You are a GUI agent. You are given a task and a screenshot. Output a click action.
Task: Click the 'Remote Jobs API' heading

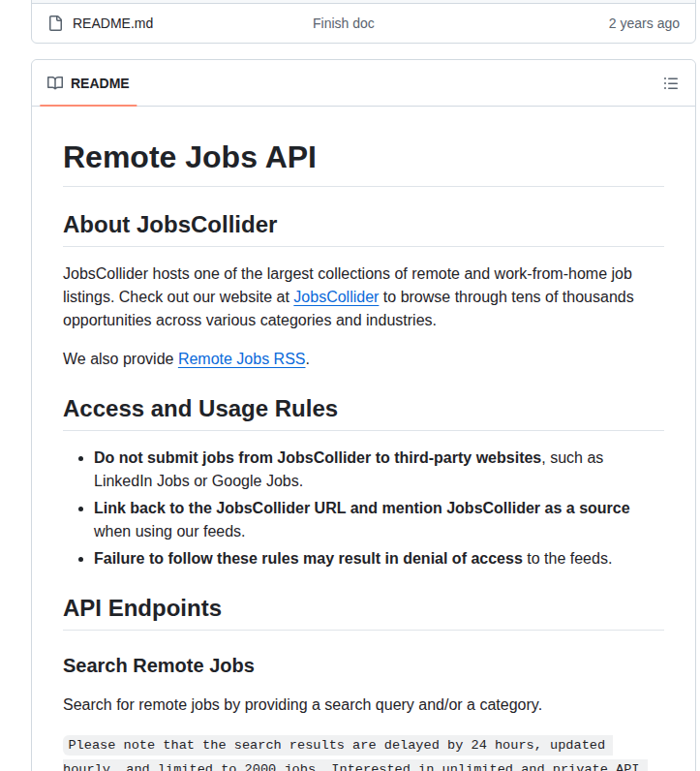(x=189, y=157)
